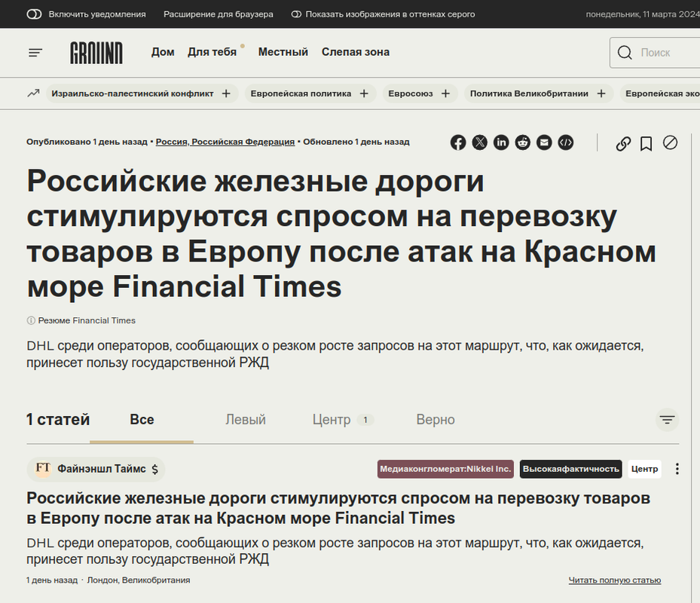This screenshot has height=603, width=700.
Task: Open article headline in the article list
Action: [x=338, y=508]
